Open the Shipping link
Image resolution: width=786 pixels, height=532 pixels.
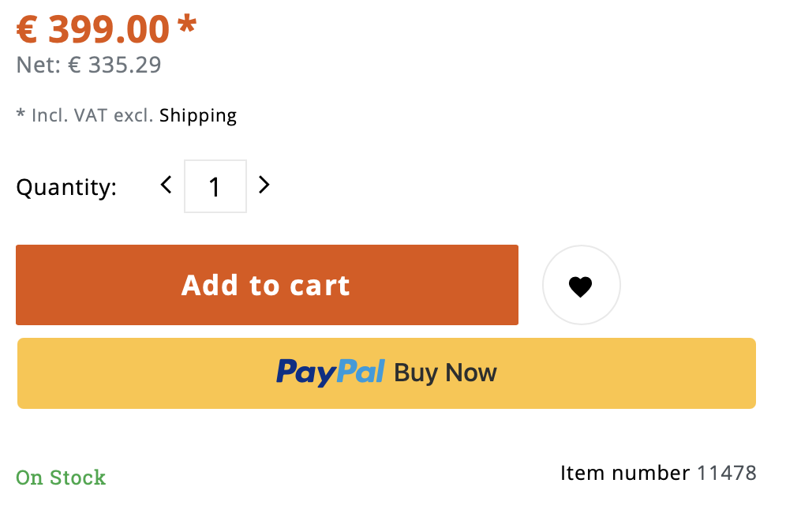pyautogui.click(x=198, y=116)
